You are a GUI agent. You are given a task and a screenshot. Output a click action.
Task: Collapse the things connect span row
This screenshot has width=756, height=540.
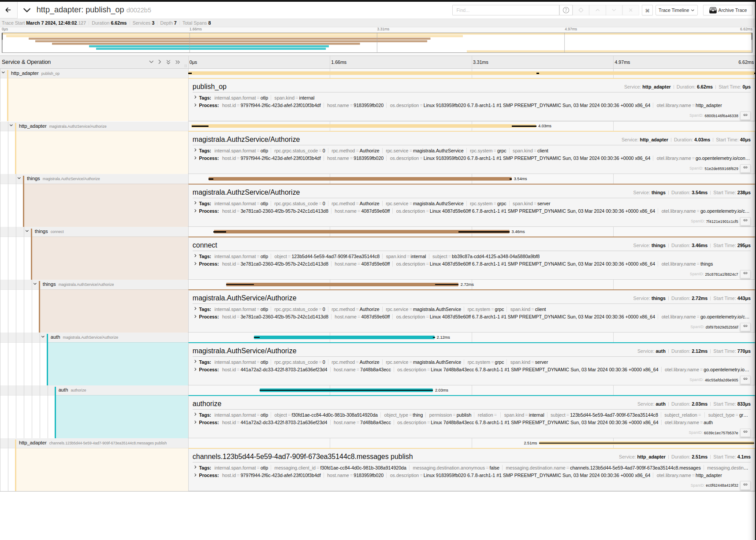[27, 231]
